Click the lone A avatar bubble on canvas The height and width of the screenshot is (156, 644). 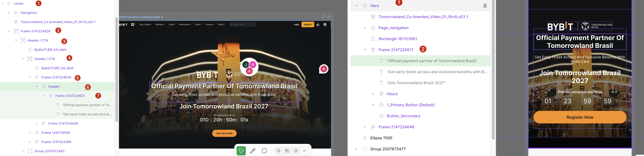coord(324,69)
